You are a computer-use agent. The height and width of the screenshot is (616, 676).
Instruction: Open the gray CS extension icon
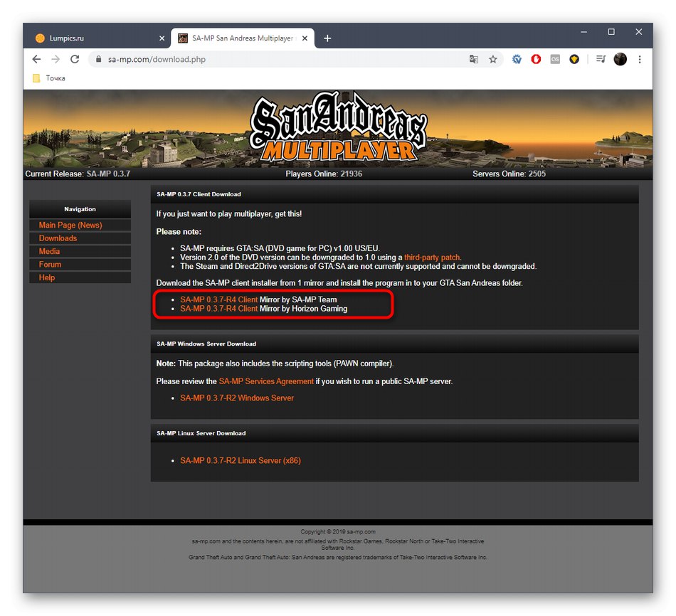coord(556,60)
